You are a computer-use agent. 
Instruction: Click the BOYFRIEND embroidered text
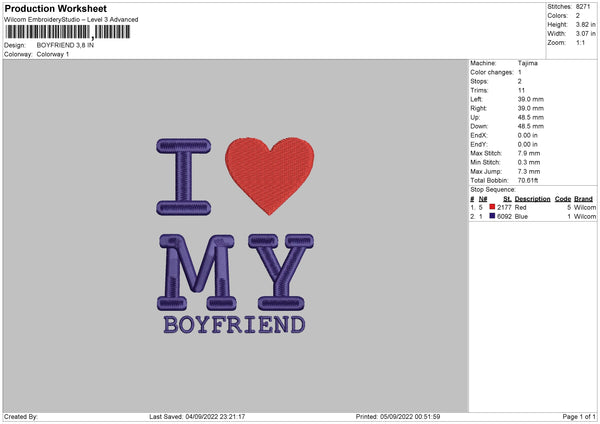pos(234,325)
